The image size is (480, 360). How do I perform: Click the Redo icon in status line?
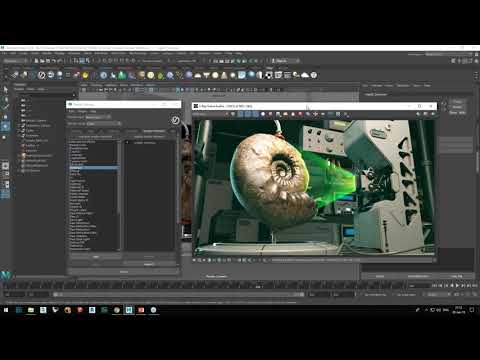tap(59, 61)
